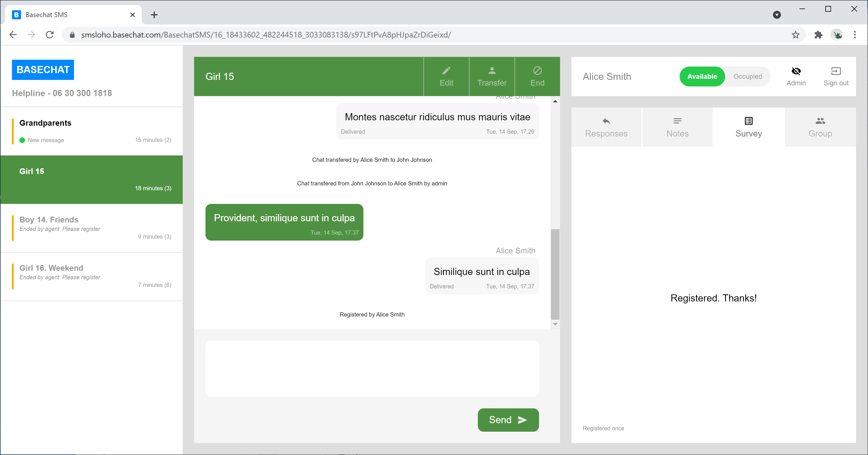The width and height of the screenshot is (868, 455).
Task: Click the Transfer person icon
Action: click(491, 71)
